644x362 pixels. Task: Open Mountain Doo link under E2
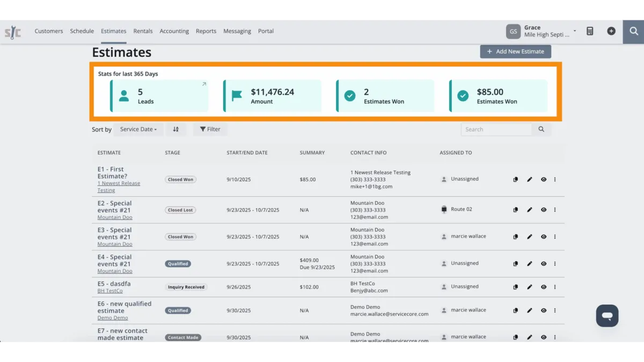[115, 217]
